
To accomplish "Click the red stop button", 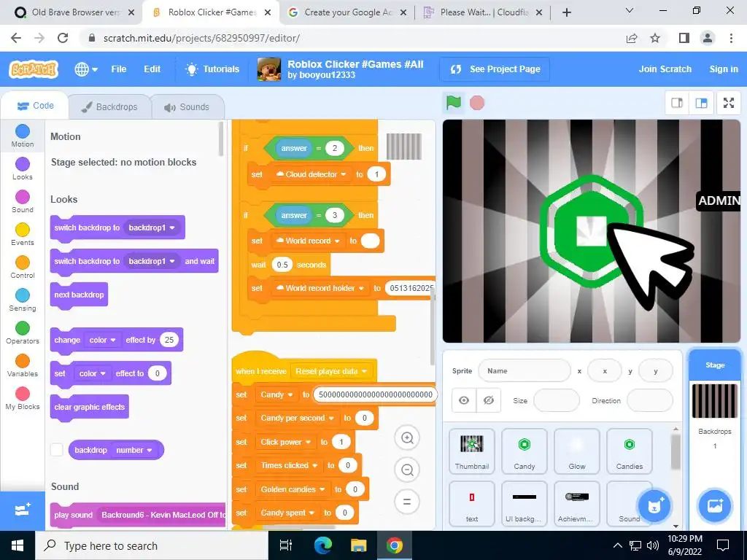I will tap(477, 103).
